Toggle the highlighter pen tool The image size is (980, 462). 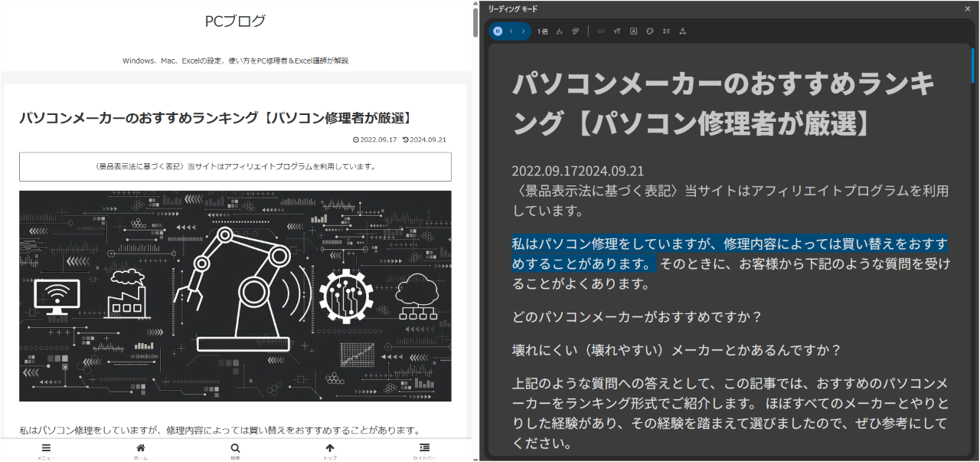click(x=576, y=31)
